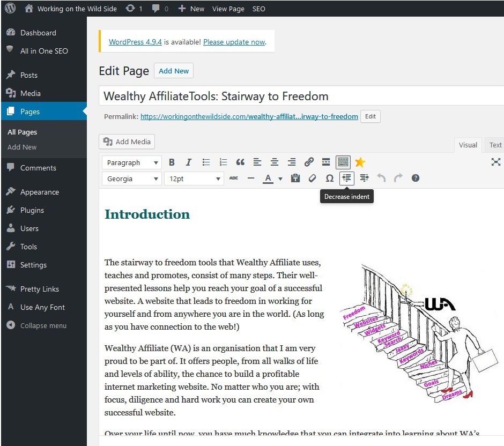Insert a Read More tag
Screen dimensions: 504x446
point(326,162)
